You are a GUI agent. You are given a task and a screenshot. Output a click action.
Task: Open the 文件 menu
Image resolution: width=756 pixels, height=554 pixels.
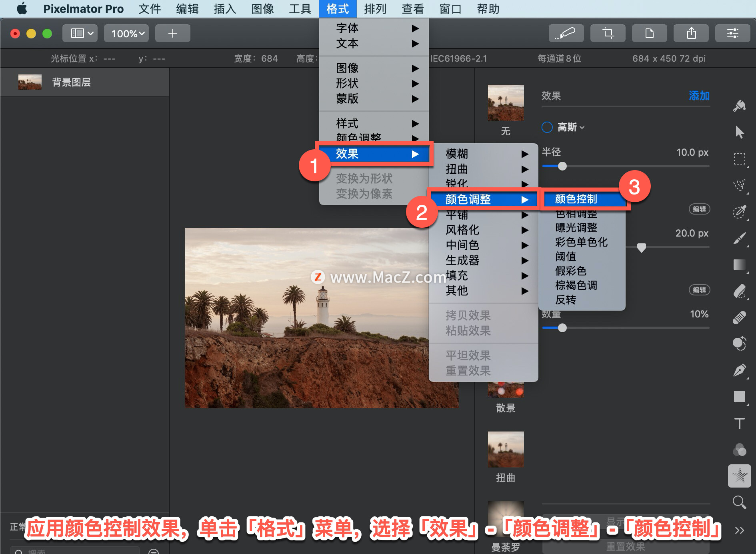click(x=150, y=9)
